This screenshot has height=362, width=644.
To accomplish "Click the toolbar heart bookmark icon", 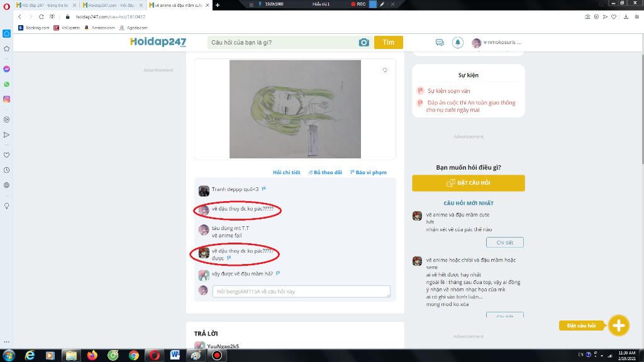I will (614, 17).
